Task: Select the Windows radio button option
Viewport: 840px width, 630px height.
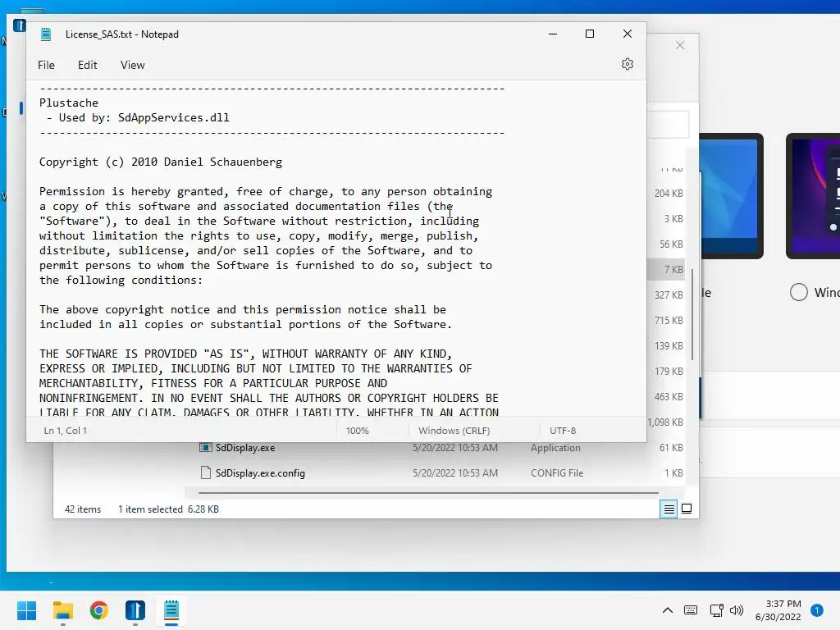Action: [798, 292]
